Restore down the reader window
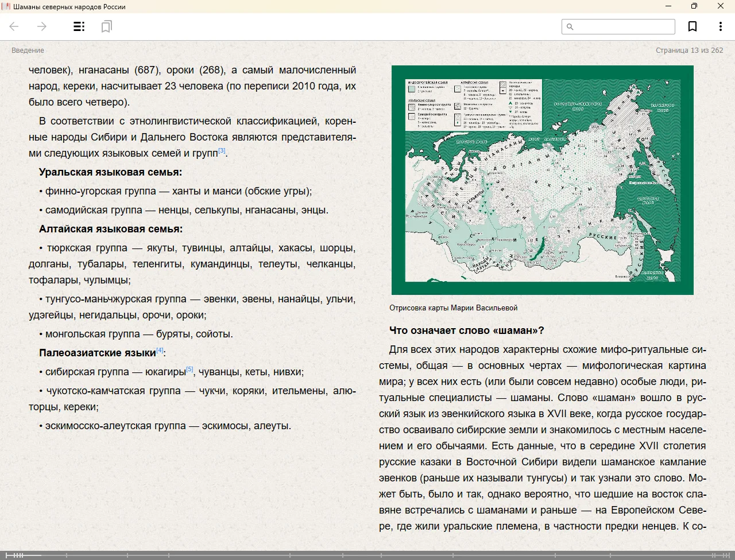The height and width of the screenshot is (560, 735). click(x=694, y=6)
